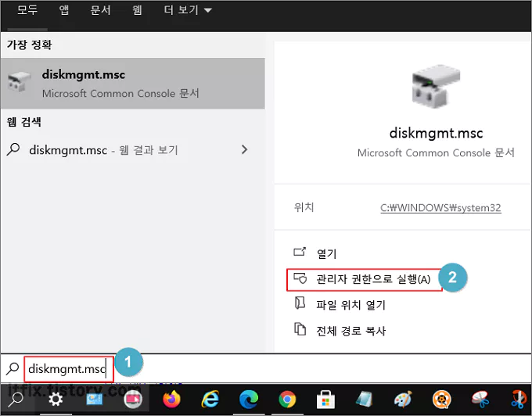The image size is (532, 416).
Task: Open Microsoft Store from the taskbar
Action: pos(325,400)
